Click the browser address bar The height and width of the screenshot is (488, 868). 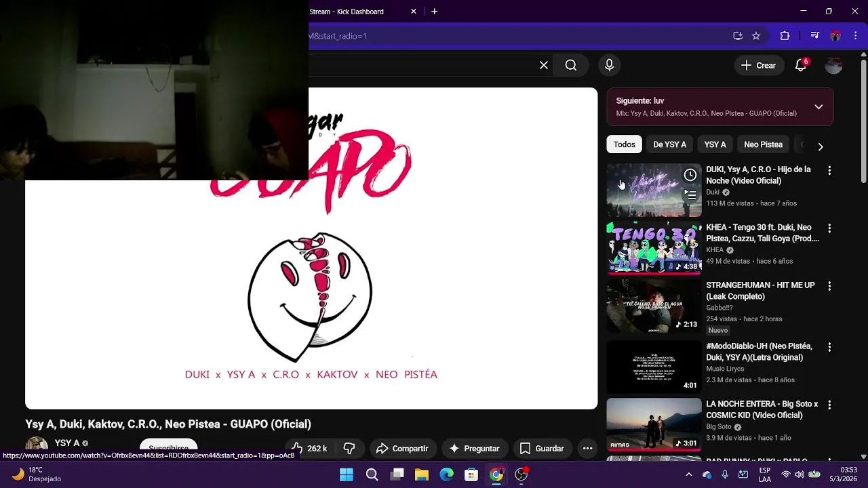(515, 36)
